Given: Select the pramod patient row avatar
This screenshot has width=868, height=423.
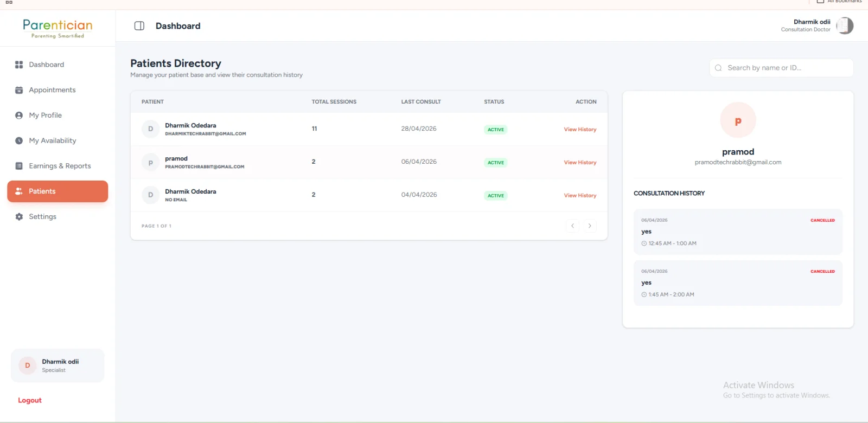Looking at the screenshot, I should 150,163.
